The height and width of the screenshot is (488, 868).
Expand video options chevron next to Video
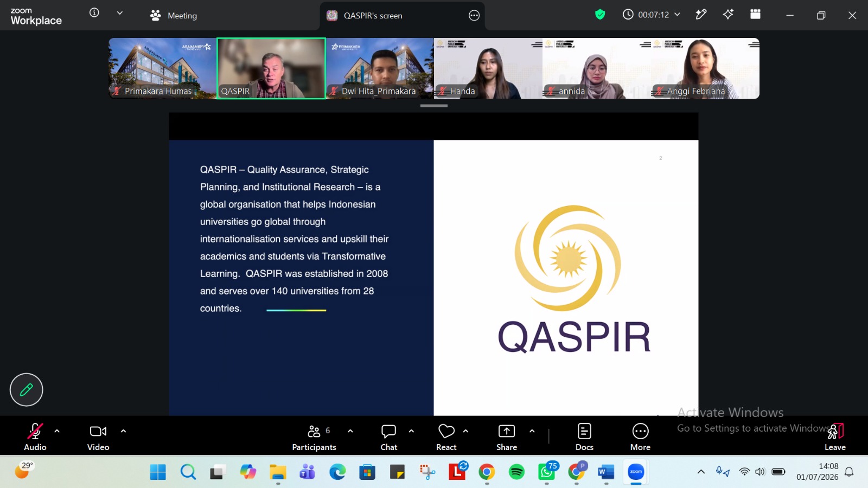pos(123,431)
